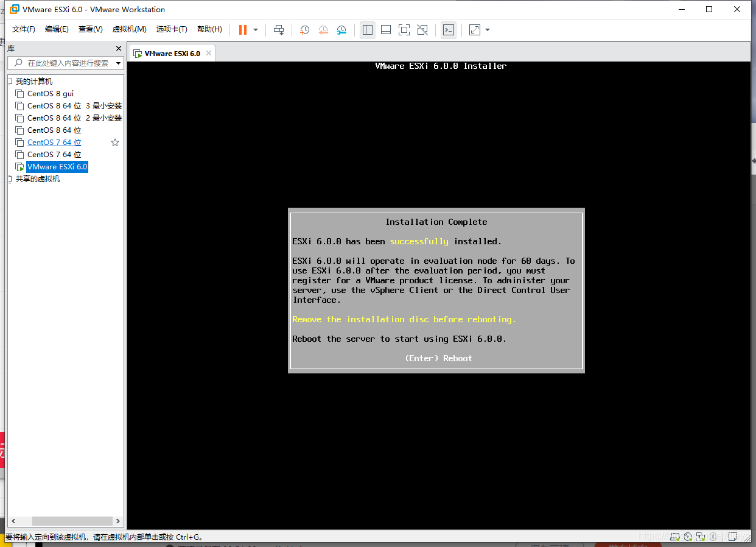Open the snapshot manager
The width and height of the screenshot is (756, 547).
coord(342,30)
